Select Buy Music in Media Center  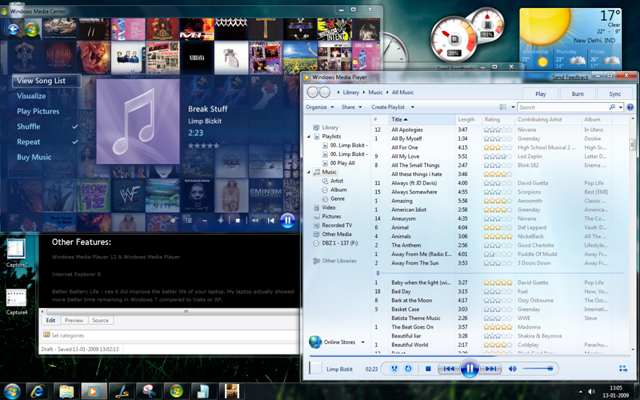34,157
